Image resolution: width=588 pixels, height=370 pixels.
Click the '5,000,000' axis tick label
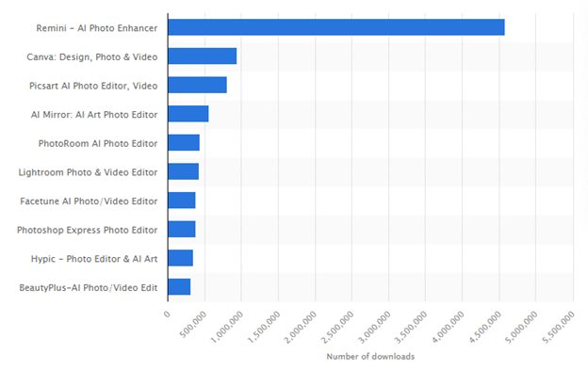coord(521,327)
